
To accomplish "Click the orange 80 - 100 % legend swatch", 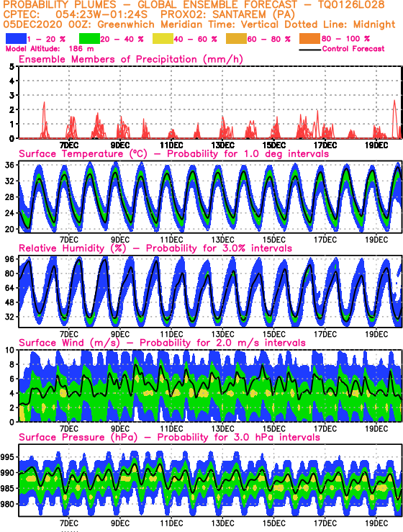I will [309, 39].
